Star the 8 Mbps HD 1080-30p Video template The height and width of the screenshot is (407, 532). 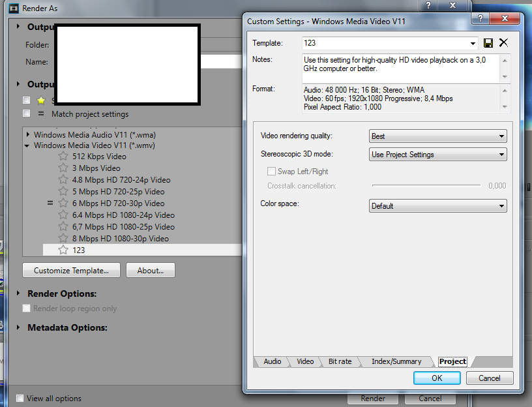click(x=63, y=238)
